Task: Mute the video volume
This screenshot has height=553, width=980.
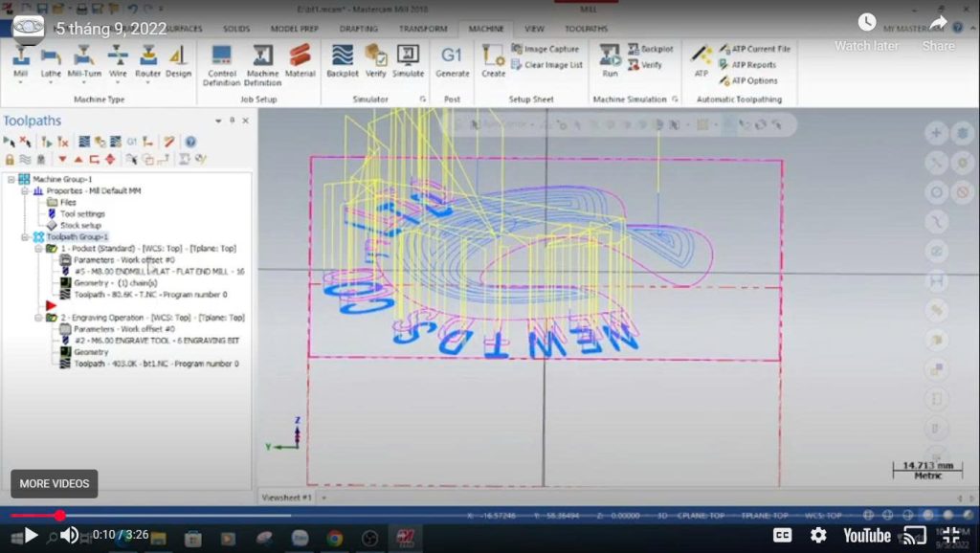Action: click(x=69, y=536)
